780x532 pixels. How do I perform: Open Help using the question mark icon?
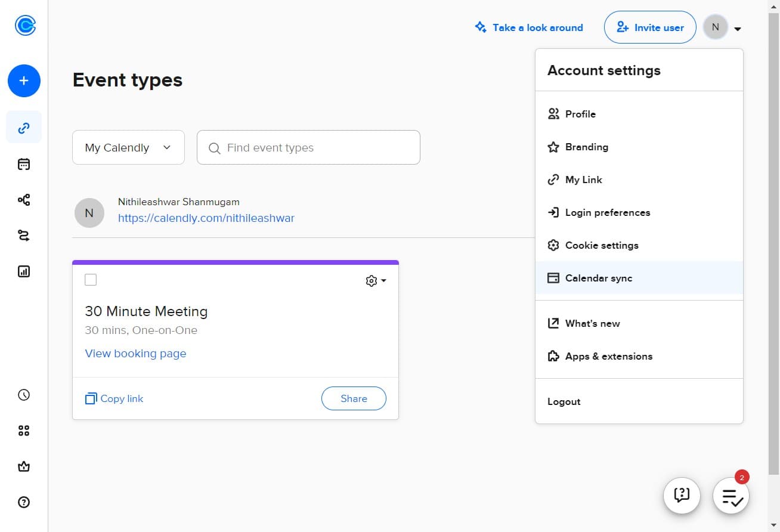click(x=24, y=502)
